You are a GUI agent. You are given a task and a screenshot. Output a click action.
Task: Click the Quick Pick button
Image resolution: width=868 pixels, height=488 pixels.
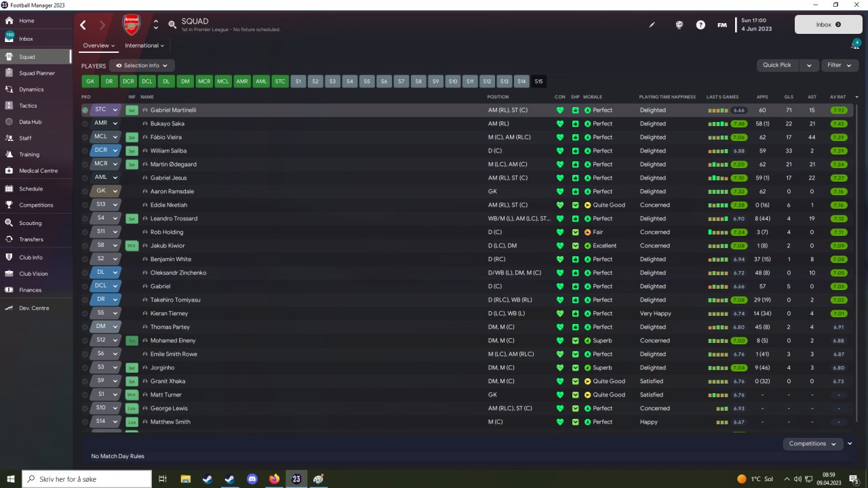click(x=778, y=65)
